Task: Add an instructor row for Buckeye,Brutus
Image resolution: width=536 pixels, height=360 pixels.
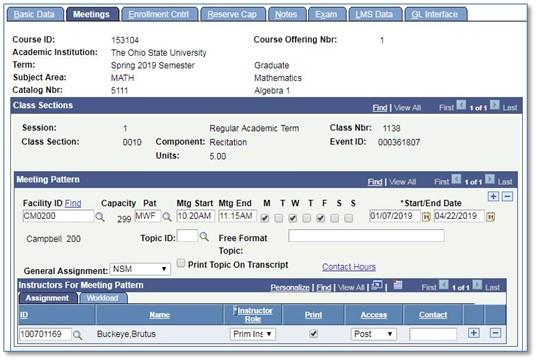Action: click(x=473, y=333)
